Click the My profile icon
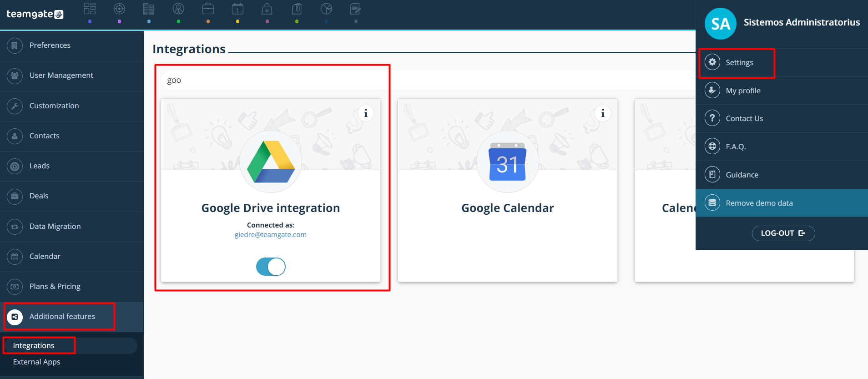 pyautogui.click(x=712, y=90)
